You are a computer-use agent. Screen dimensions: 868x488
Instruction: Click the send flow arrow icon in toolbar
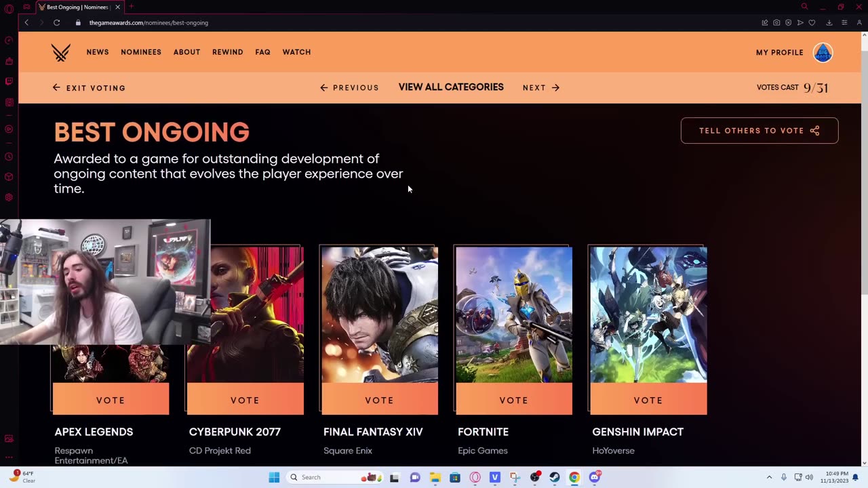coord(800,22)
